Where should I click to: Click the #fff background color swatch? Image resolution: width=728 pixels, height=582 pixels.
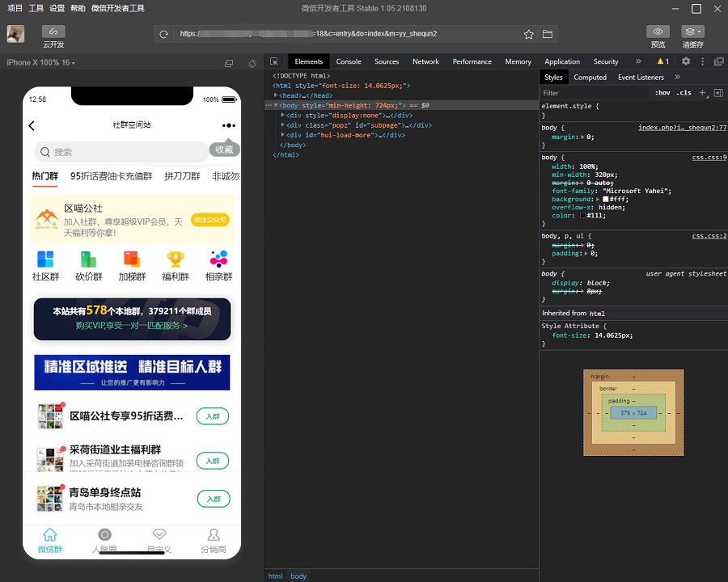coord(605,199)
